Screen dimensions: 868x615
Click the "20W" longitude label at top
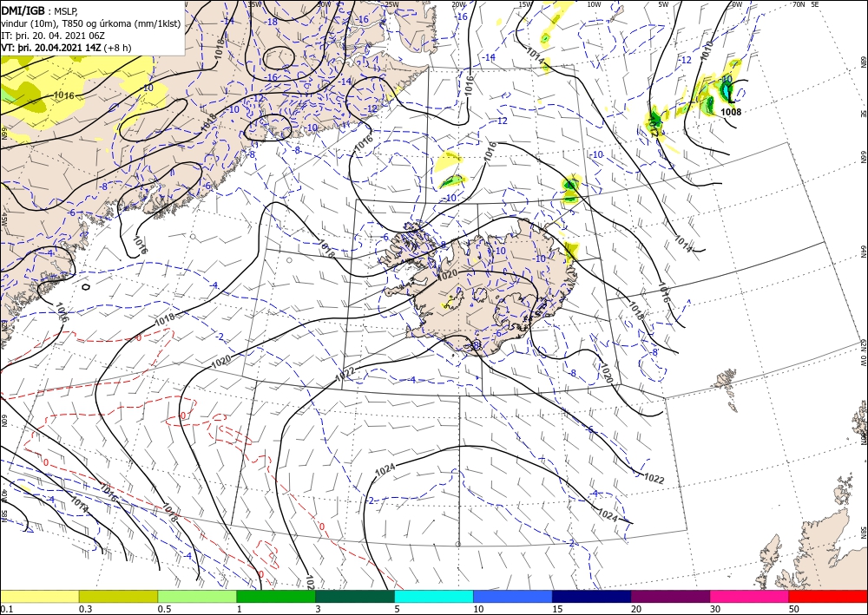(x=459, y=4)
